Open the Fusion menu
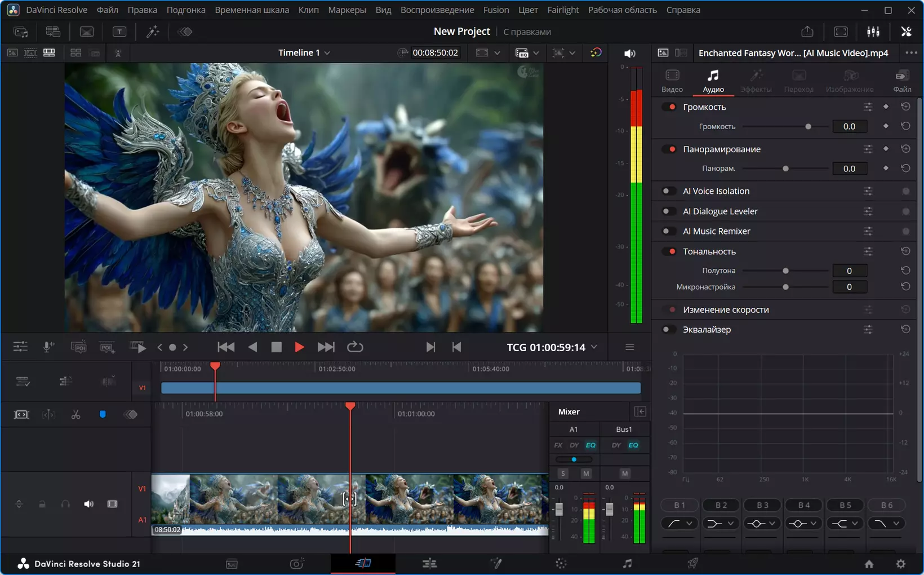Viewport: 924px width, 575px height. (x=496, y=10)
